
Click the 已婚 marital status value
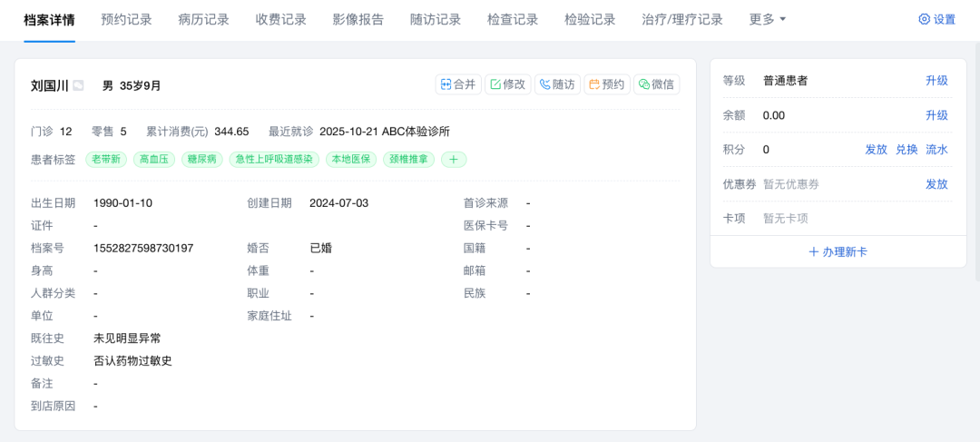[x=320, y=248]
